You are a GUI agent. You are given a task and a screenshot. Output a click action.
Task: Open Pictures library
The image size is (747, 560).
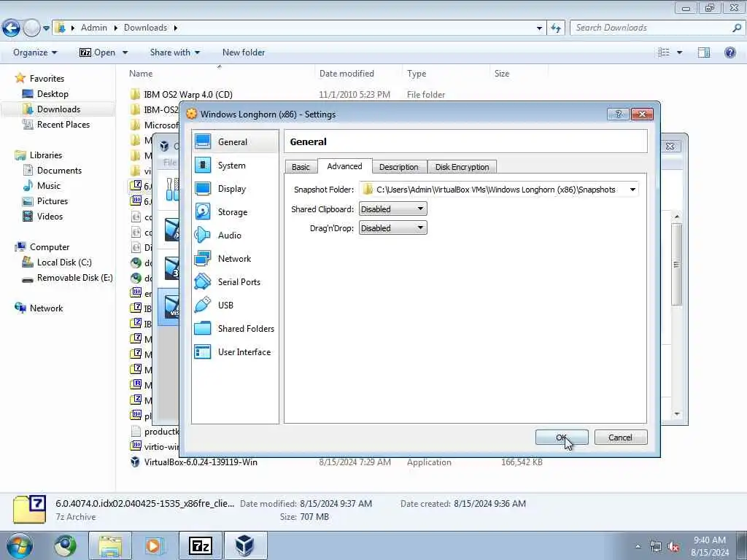pyautogui.click(x=53, y=201)
